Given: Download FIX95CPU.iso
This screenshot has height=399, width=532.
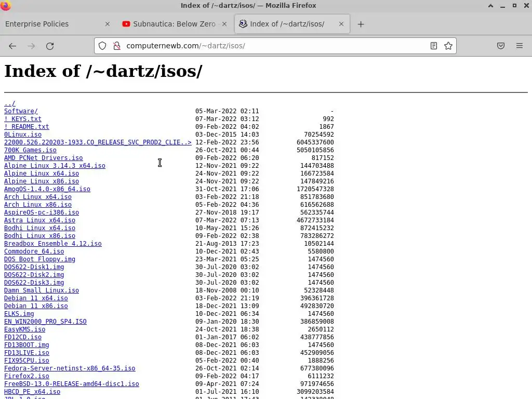Looking at the screenshot, I should pyautogui.click(x=26, y=361).
